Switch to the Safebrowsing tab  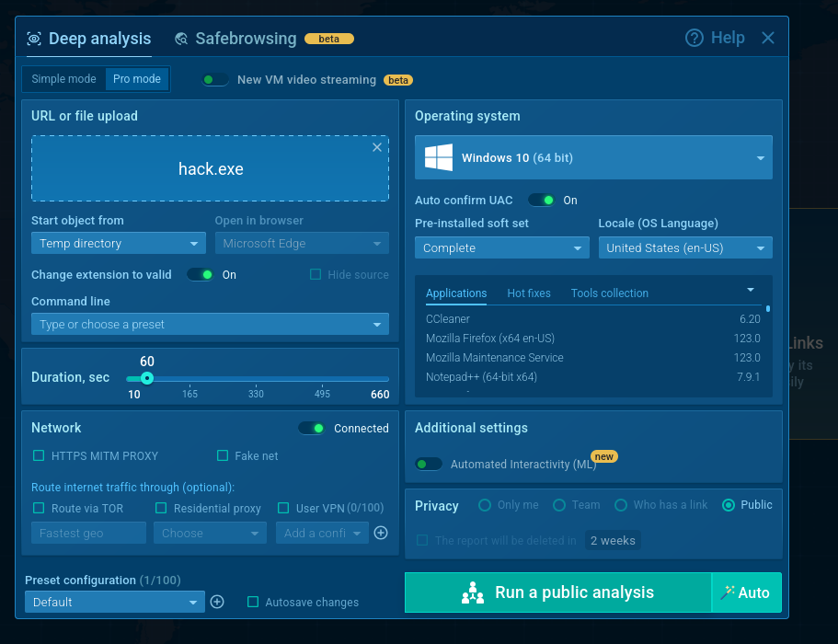(264, 39)
